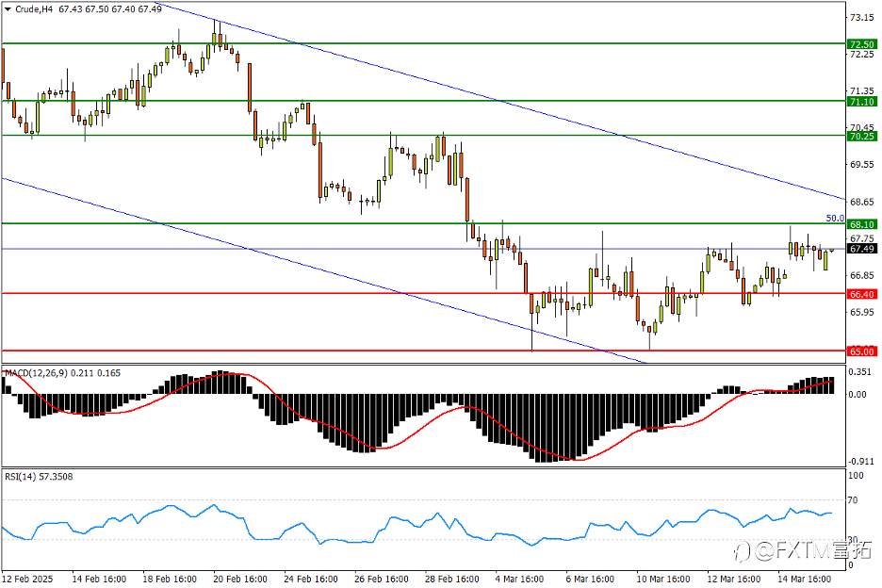Viewport: 882px width, 588px height.
Task: Click the 20 Feb 16:00 time label
Action: pos(240,578)
